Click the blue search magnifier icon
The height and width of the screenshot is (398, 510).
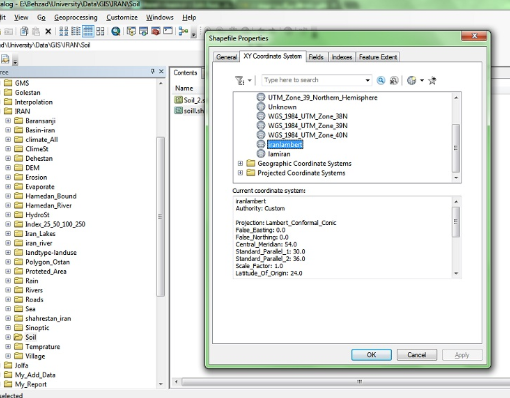pyautogui.click(x=381, y=80)
